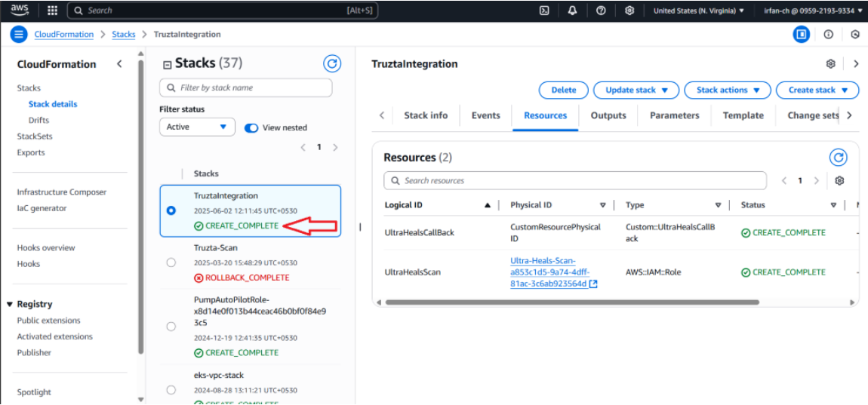Switch to the Stack info tab
The width and height of the screenshot is (868, 405).
pyautogui.click(x=426, y=115)
